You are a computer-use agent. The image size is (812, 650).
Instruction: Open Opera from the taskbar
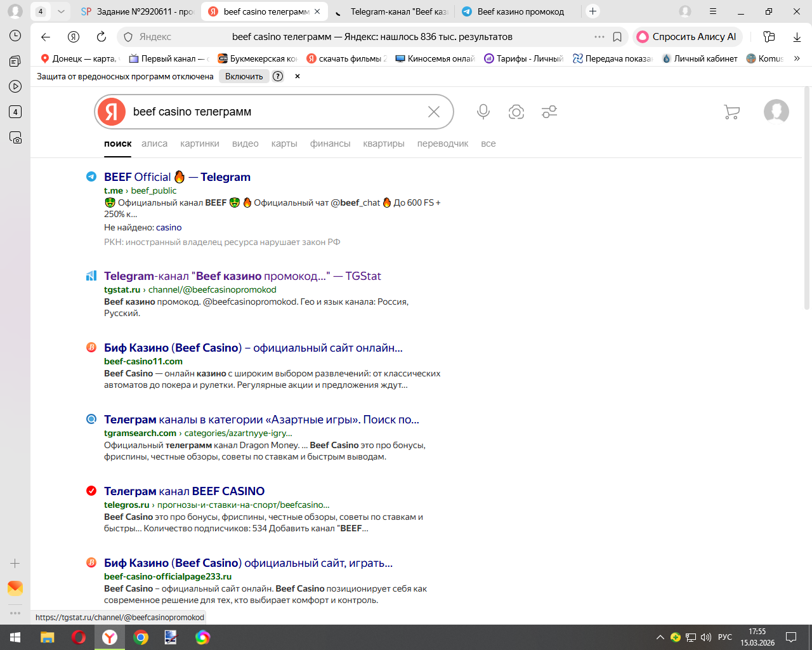(x=79, y=637)
